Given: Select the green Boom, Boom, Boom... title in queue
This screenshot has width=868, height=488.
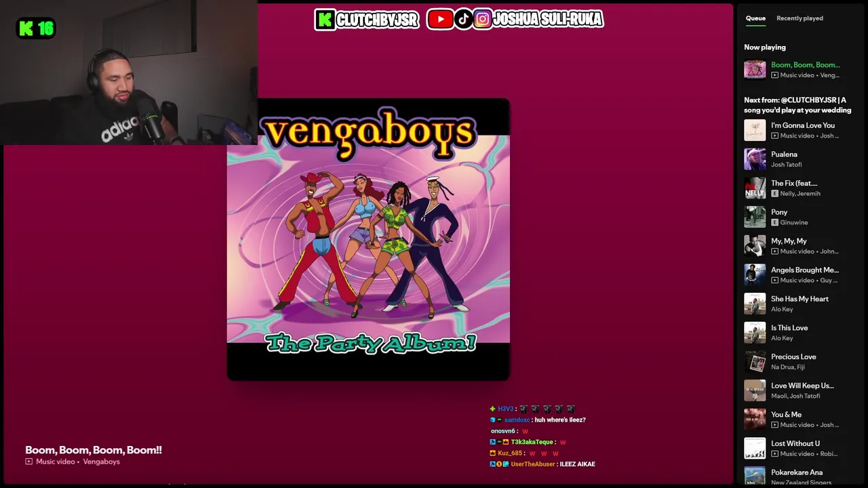Looking at the screenshot, I should coord(805,65).
